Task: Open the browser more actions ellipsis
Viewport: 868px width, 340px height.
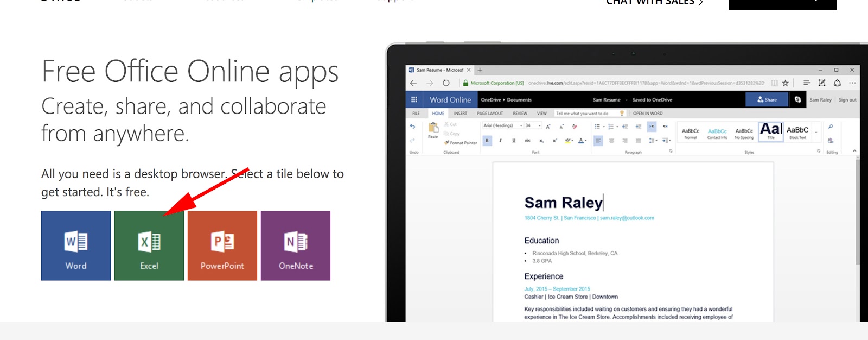Action: pos(852,83)
